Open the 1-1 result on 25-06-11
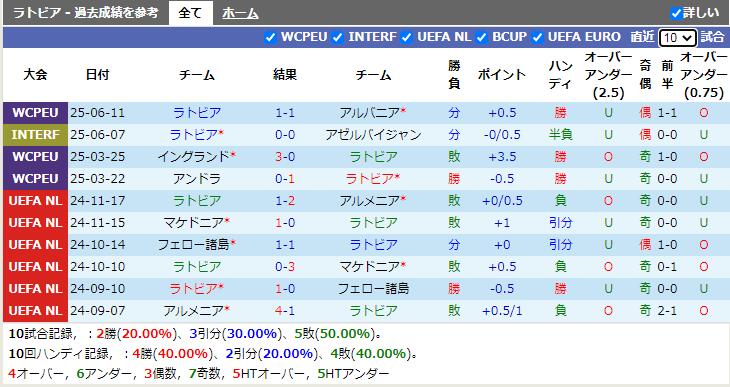 click(285, 113)
